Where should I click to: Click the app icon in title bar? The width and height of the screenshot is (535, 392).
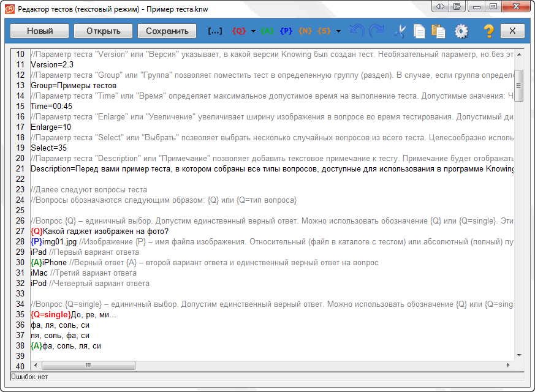tap(10, 9)
